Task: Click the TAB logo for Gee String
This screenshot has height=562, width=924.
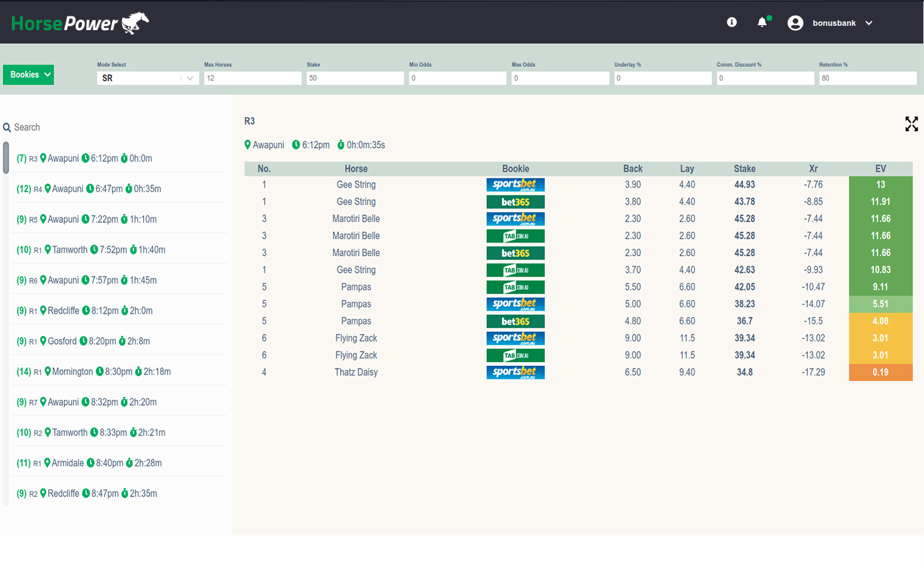Action: coord(515,270)
